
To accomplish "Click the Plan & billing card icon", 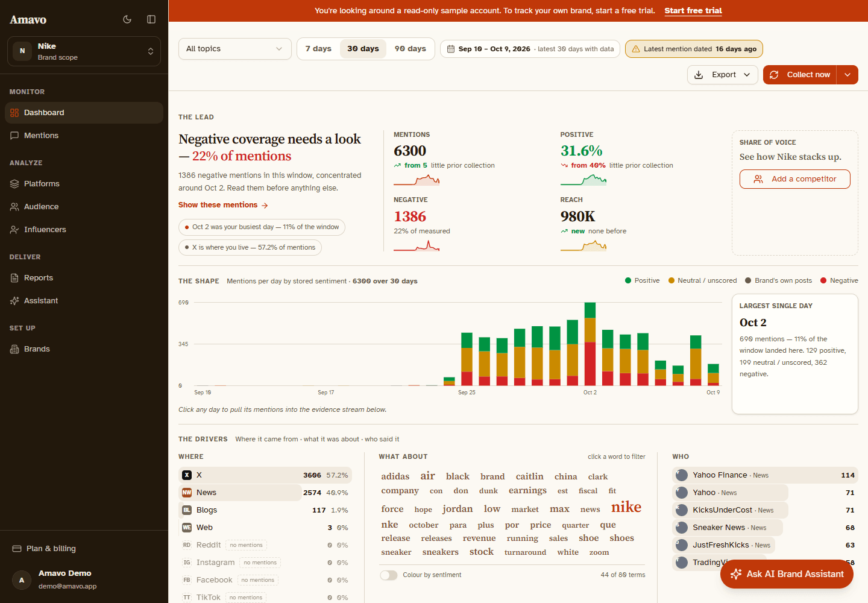I will [17, 549].
